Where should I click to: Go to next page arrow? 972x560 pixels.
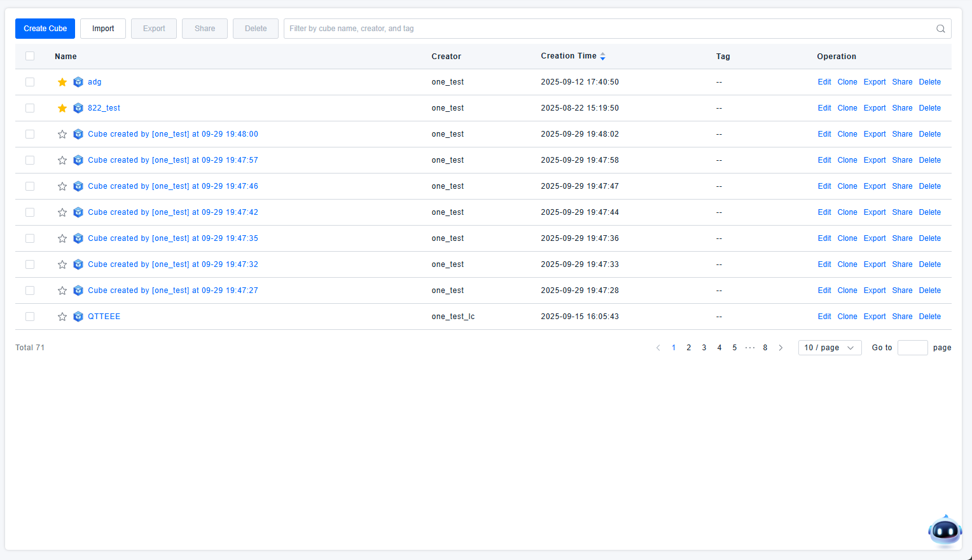(x=781, y=348)
